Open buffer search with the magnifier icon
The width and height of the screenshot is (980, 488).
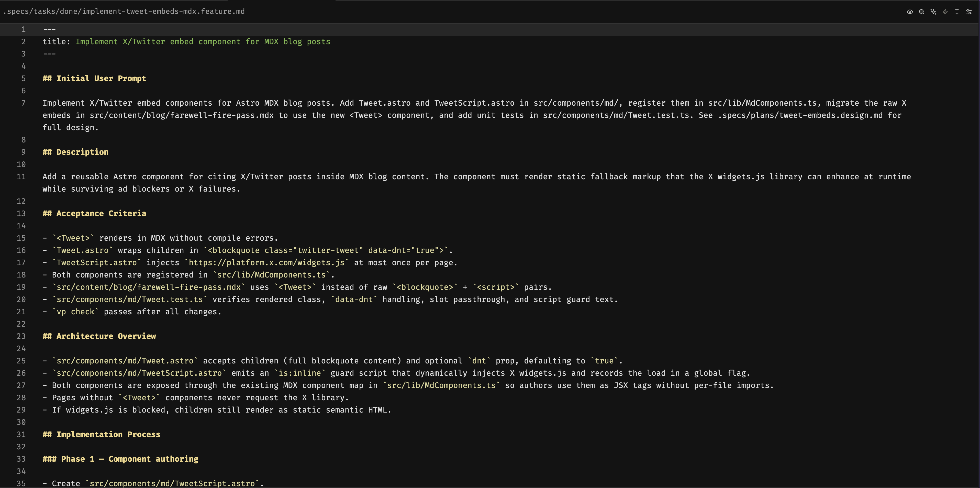click(921, 12)
